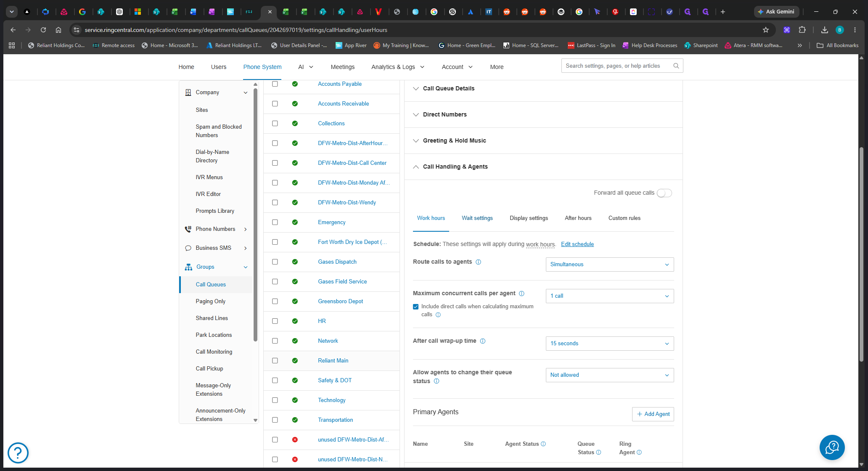Viewport: 868px width, 471px height.
Task: Click the info icon by Ring Agent column
Action: pos(639,452)
